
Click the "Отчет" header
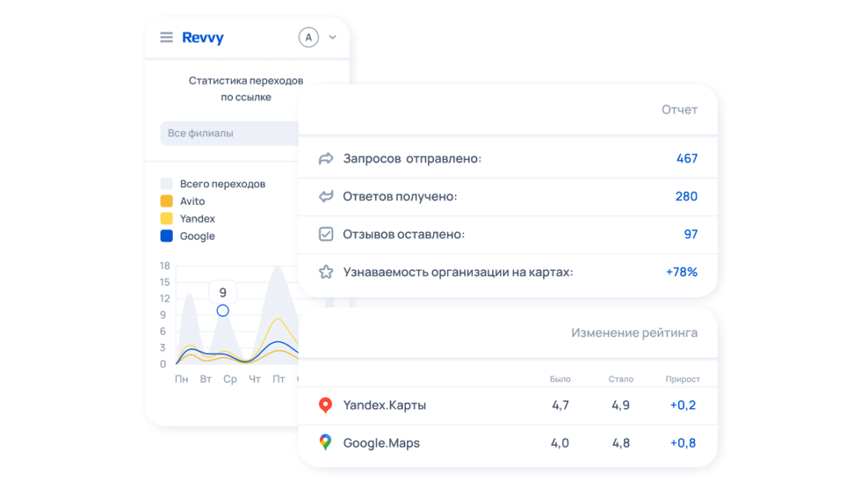point(680,109)
